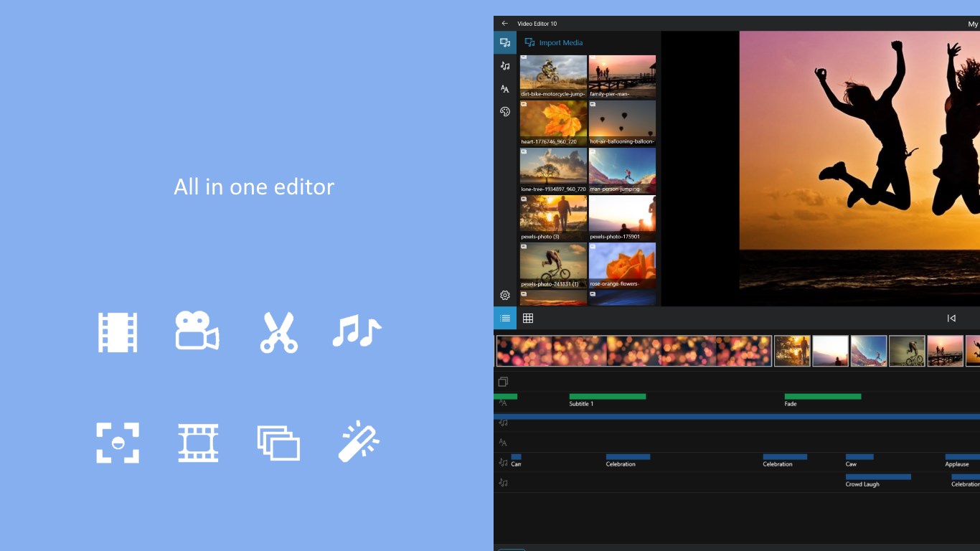Screen dimensions: 980x551
Task: Open the music notes sidebar tab
Action: 505,66
